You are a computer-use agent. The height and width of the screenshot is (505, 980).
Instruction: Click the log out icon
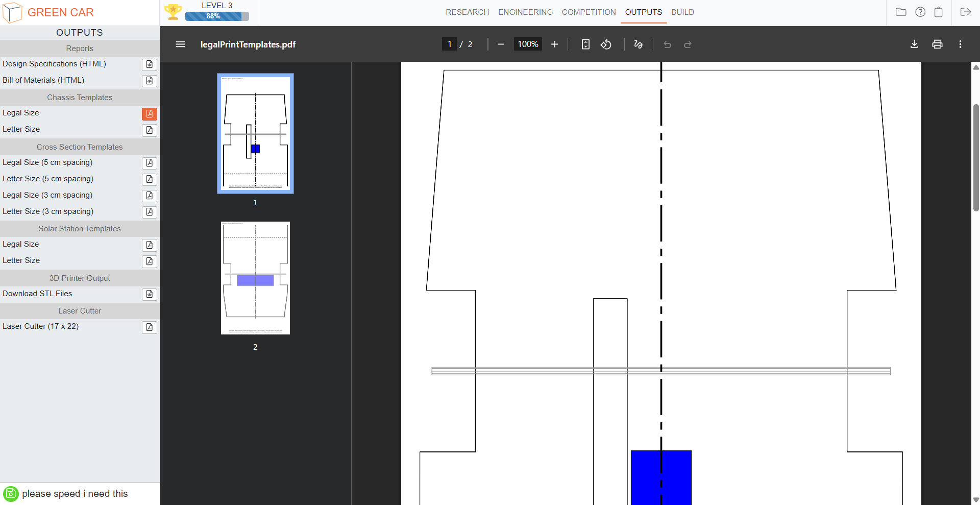[965, 12]
